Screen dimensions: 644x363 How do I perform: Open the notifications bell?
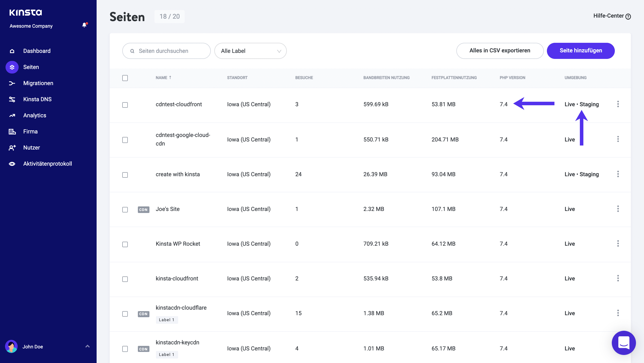click(x=84, y=25)
